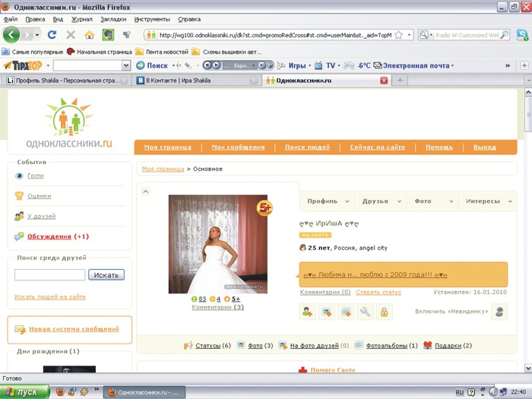
Task: Click in the friends search text field
Action: point(50,275)
